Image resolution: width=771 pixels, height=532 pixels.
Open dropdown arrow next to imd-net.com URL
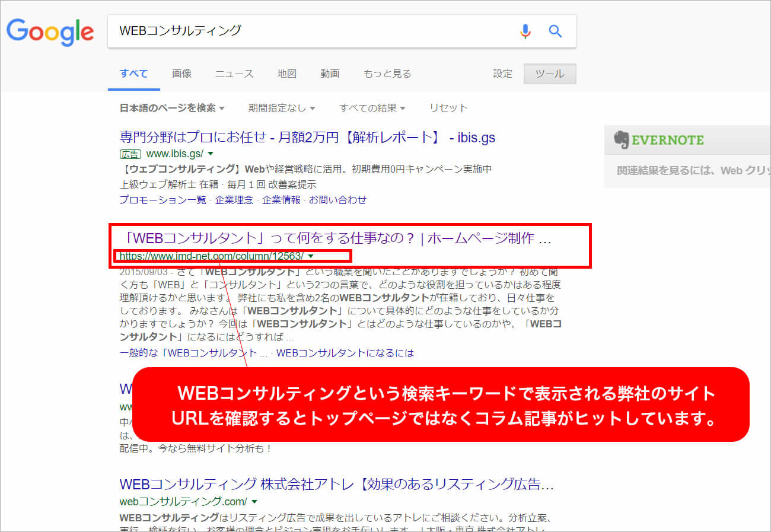311,256
